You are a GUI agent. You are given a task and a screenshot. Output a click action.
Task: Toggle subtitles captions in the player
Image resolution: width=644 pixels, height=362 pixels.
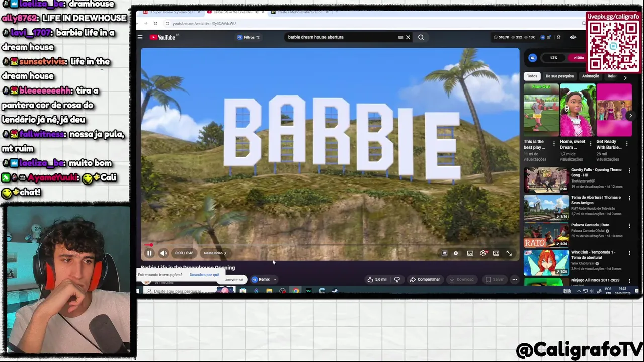click(x=470, y=253)
